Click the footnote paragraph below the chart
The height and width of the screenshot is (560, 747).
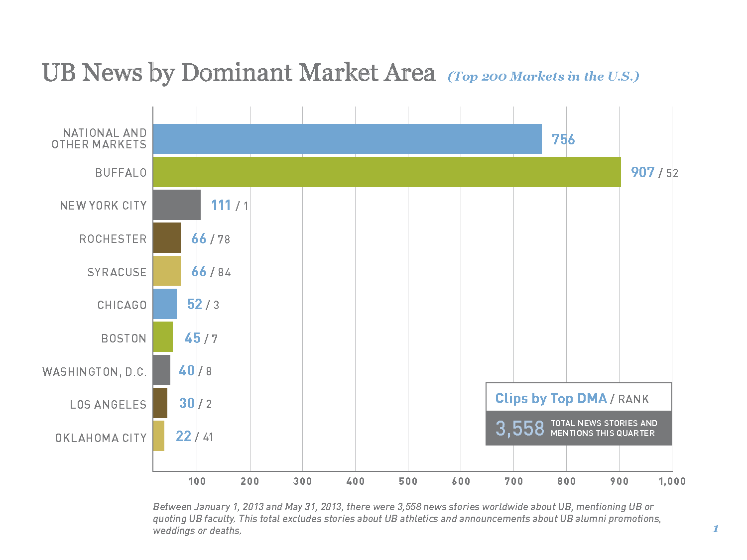pos(407,519)
